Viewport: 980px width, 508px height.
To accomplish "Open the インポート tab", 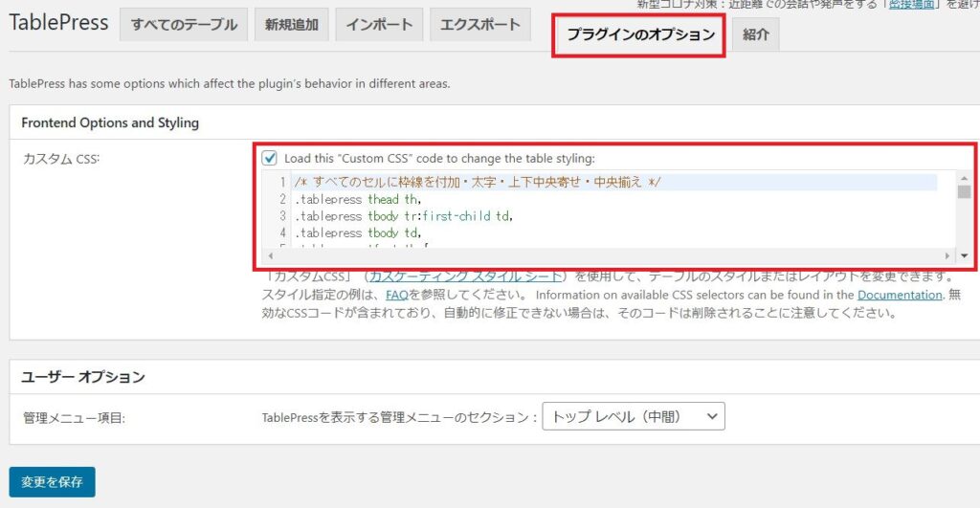I will pos(379,24).
